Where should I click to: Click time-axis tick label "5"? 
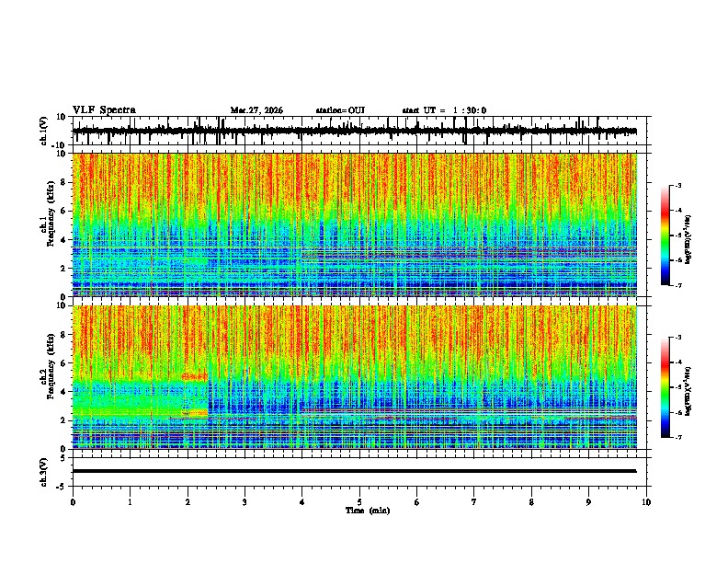click(x=359, y=502)
